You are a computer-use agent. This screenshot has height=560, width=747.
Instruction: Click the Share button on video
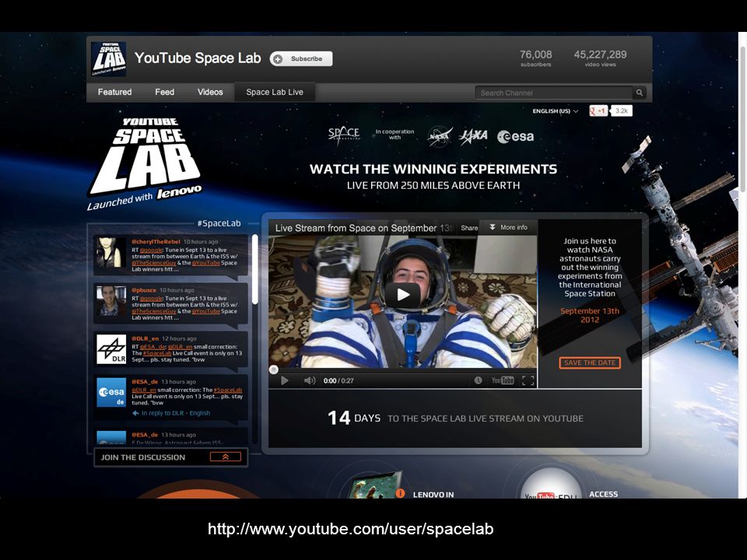[x=468, y=228]
